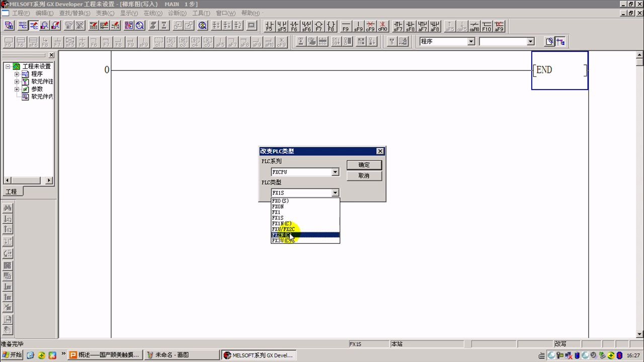The image size is (644, 362).
Task: Click the first icon on the top toolbar
Action: tap(9, 26)
